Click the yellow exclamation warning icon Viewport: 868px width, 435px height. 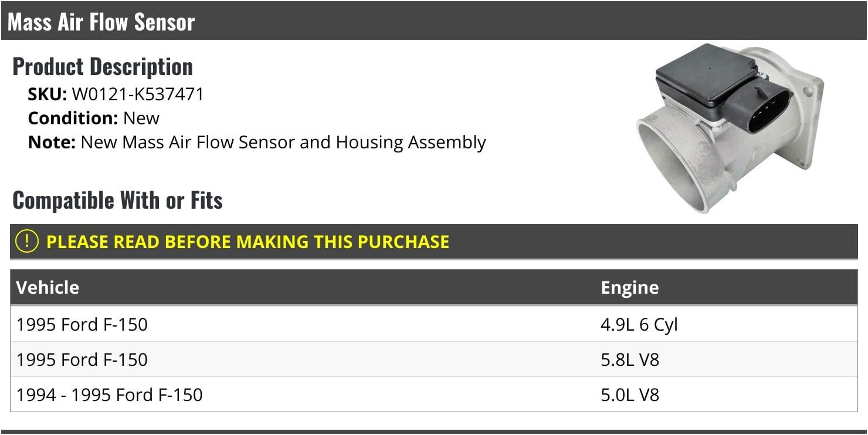coord(26,242)
